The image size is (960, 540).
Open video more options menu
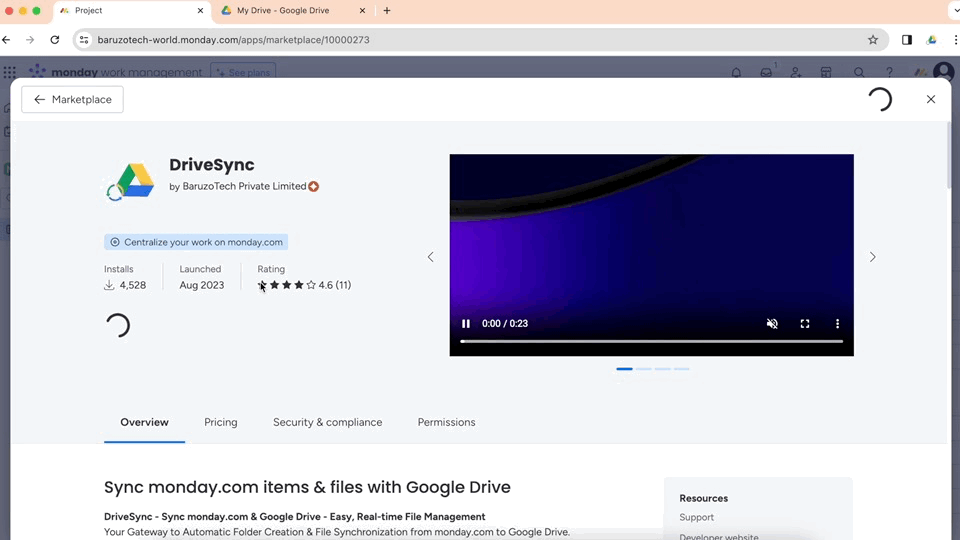coord(838,323)
